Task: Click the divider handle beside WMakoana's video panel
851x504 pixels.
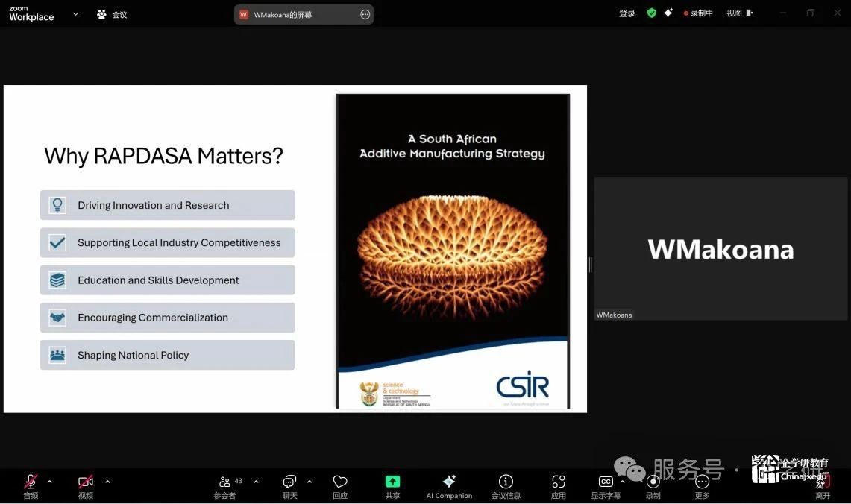Action: (591, 265)
